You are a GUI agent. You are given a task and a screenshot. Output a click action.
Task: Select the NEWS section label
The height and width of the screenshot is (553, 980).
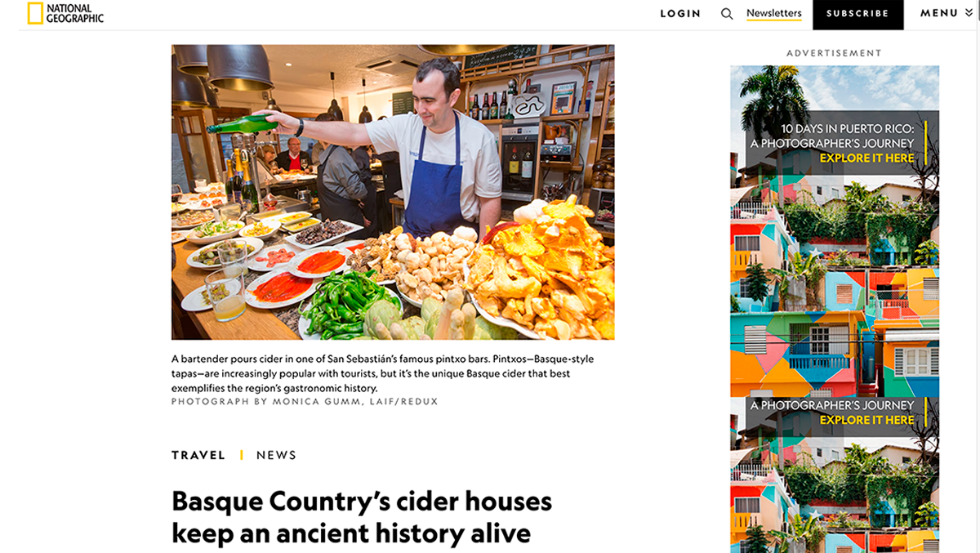276,455
